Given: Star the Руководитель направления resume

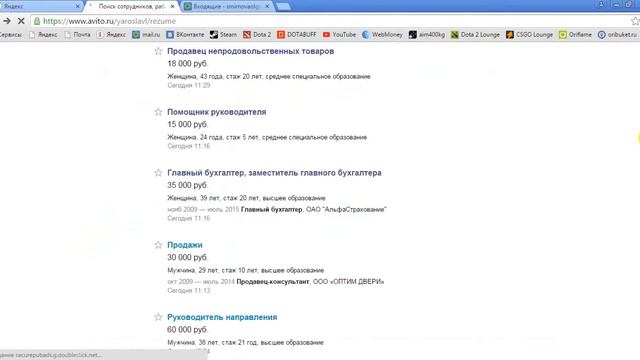Looking at the screenshot, I should (158, 317).
